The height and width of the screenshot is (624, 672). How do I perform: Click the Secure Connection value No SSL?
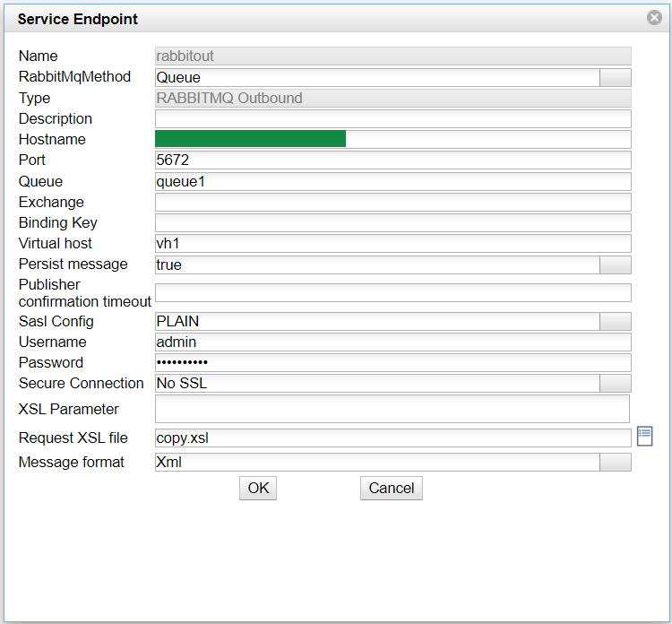[377, 384]
